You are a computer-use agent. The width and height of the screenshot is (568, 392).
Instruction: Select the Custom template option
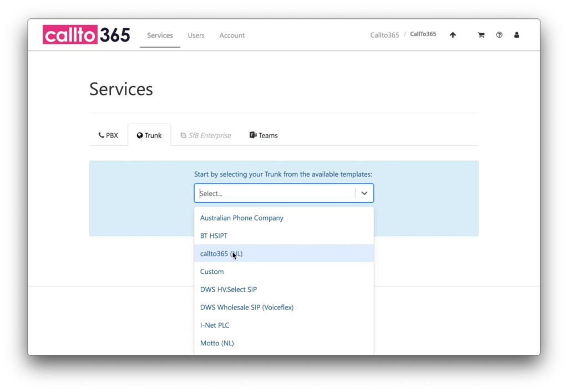283,272
